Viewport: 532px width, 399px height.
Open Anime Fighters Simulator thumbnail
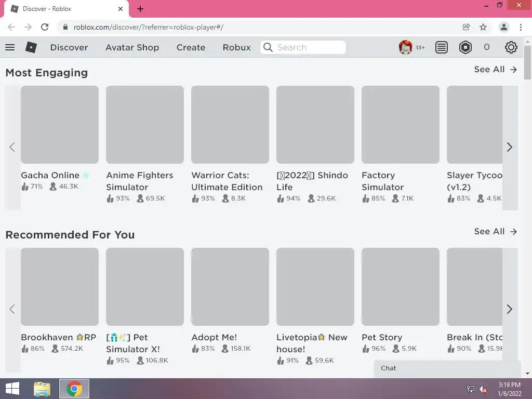pyautogui.click(x=145, y=125)
